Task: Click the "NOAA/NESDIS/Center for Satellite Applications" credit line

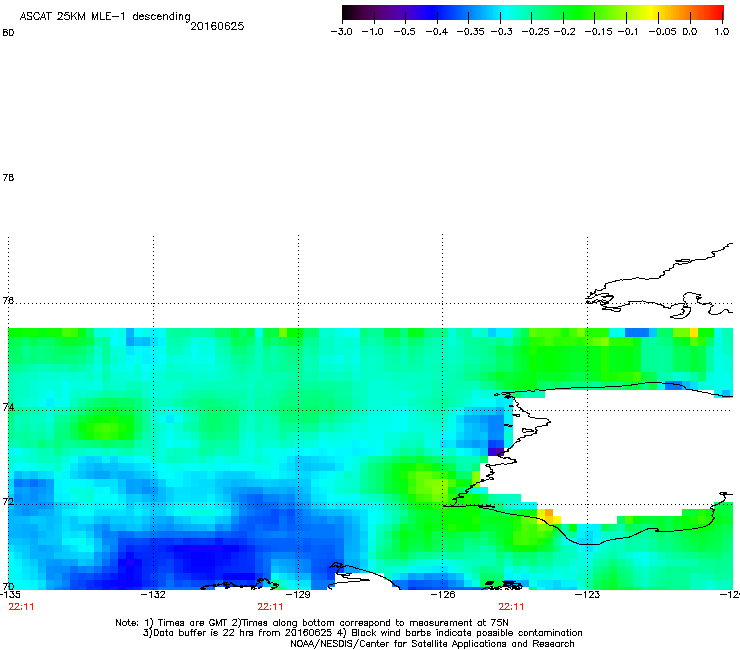Action: pyautogui.click(x=432, y=644)
